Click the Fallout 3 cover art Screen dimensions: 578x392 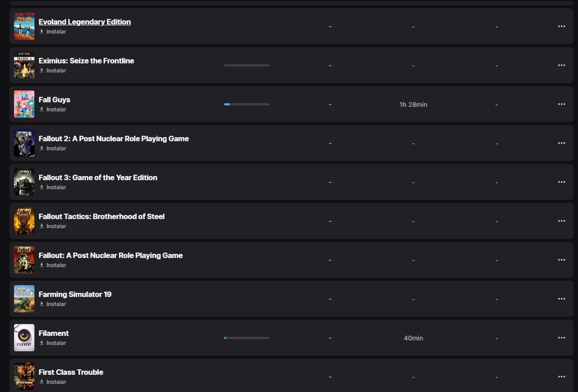click(24, 182)
